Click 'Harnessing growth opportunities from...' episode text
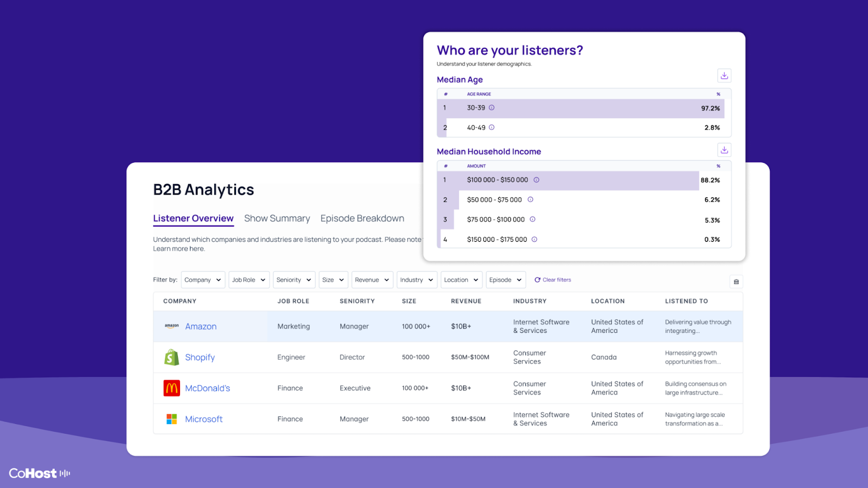The image size is (868, 488). click(x=693, y=357)
